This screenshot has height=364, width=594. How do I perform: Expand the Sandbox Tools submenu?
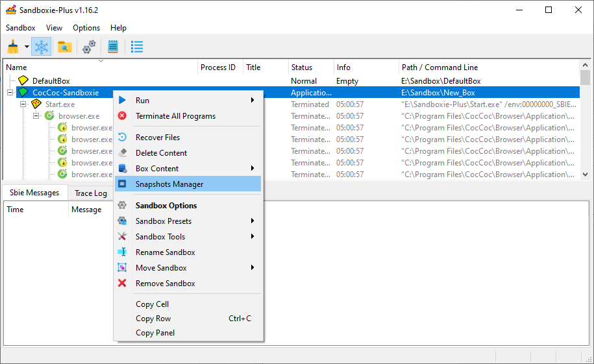tap(188, 237)
